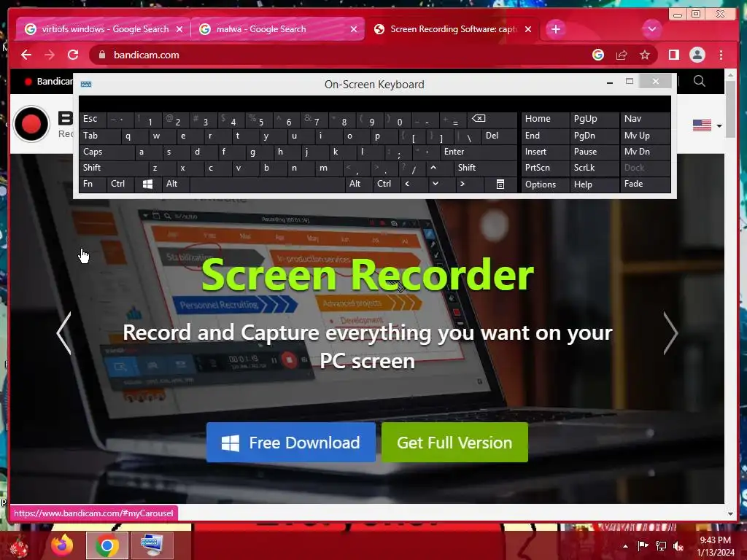747x560 pixels.
Task: Open the Bandicam site search magnifier
Action: click(699, 81)
